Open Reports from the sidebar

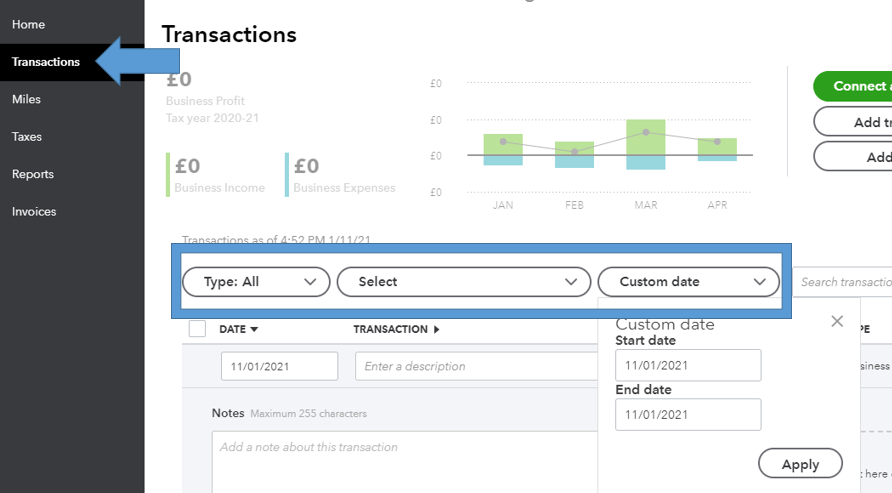(x=33, y=174)
